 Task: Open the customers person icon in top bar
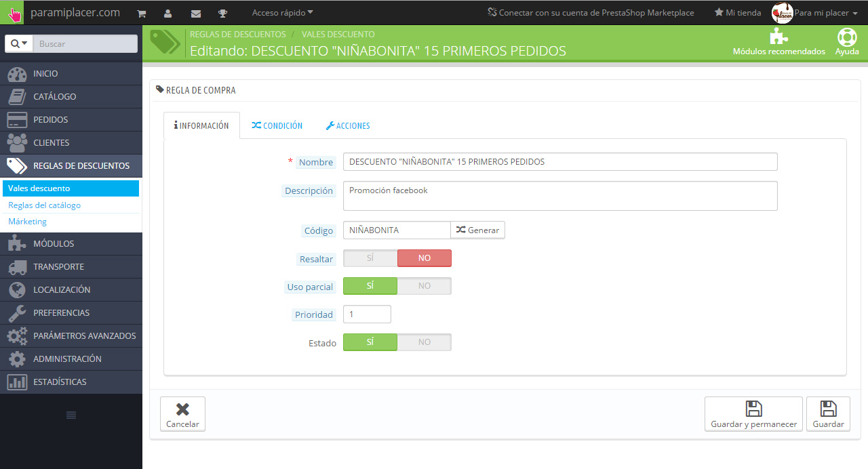point(168,13)
